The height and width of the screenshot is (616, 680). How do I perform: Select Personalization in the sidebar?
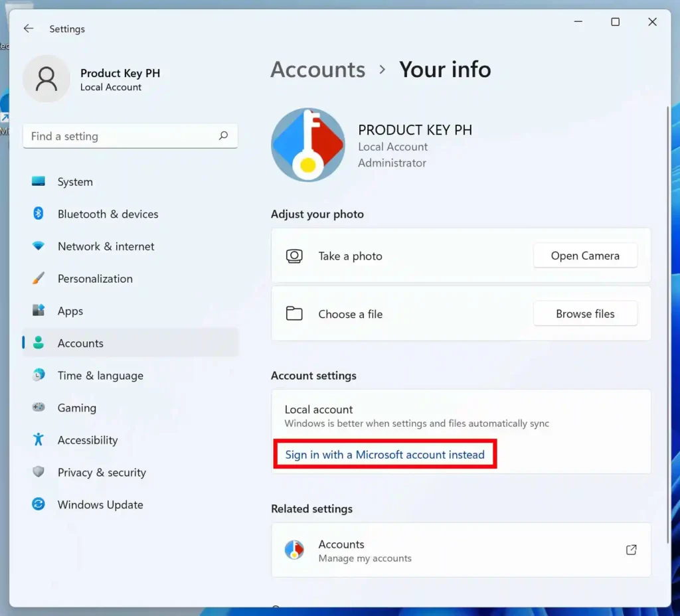pyautogui.click(x=130, y=278)
